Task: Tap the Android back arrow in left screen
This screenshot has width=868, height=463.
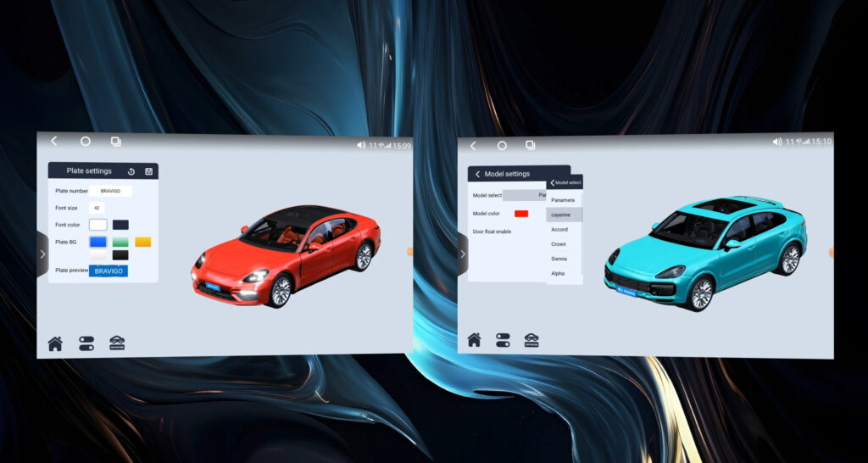Action: (x=54, y=141)
